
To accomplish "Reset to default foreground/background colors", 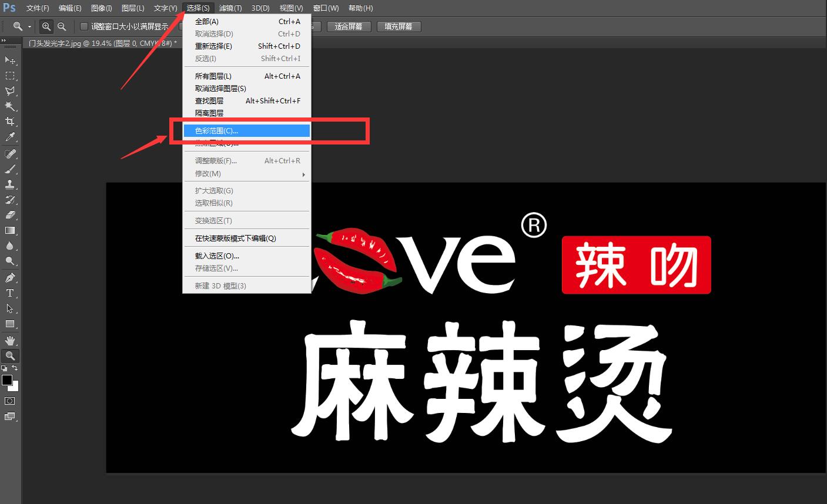I will coord(5,368).
